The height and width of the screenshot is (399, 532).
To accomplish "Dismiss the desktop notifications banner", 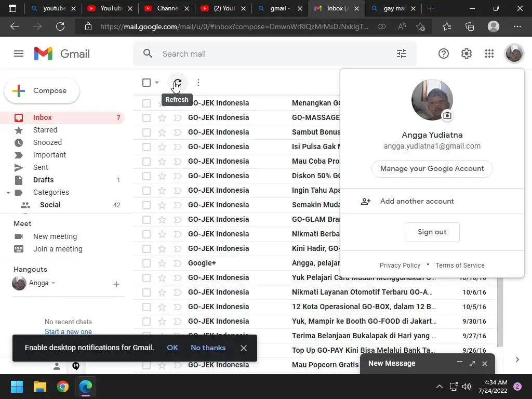I will [244, 348].
